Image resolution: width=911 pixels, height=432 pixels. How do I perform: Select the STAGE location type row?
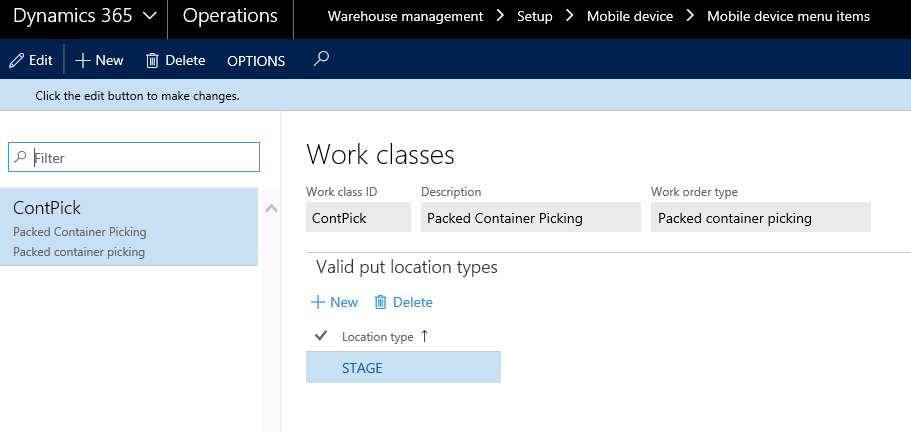[x=402, y=367]
